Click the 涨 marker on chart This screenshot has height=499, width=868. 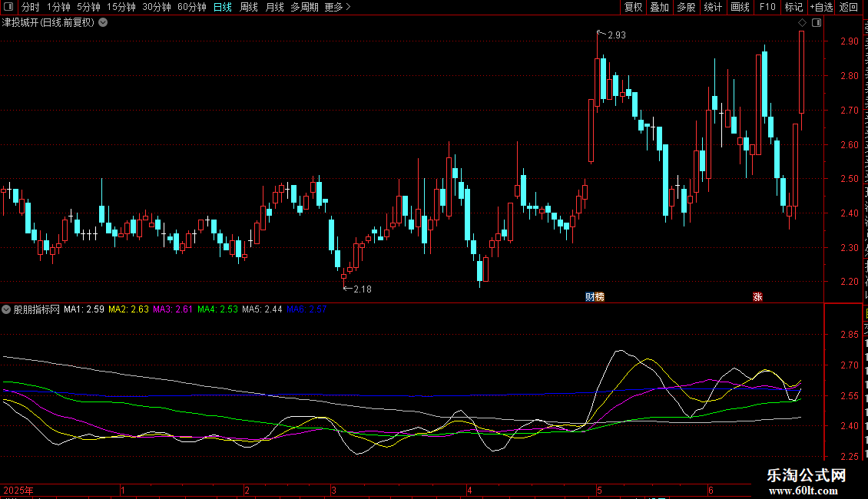[x=757, y=297]
